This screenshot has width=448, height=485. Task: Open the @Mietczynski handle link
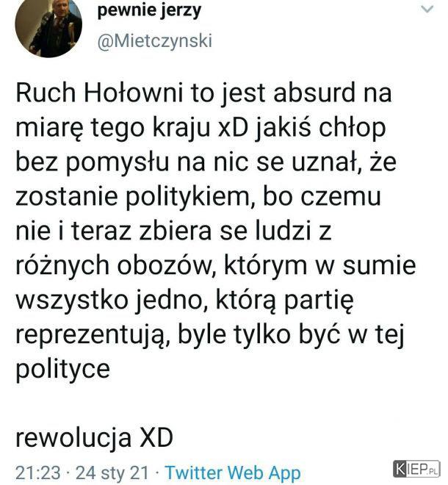click(x=155, y=41)
